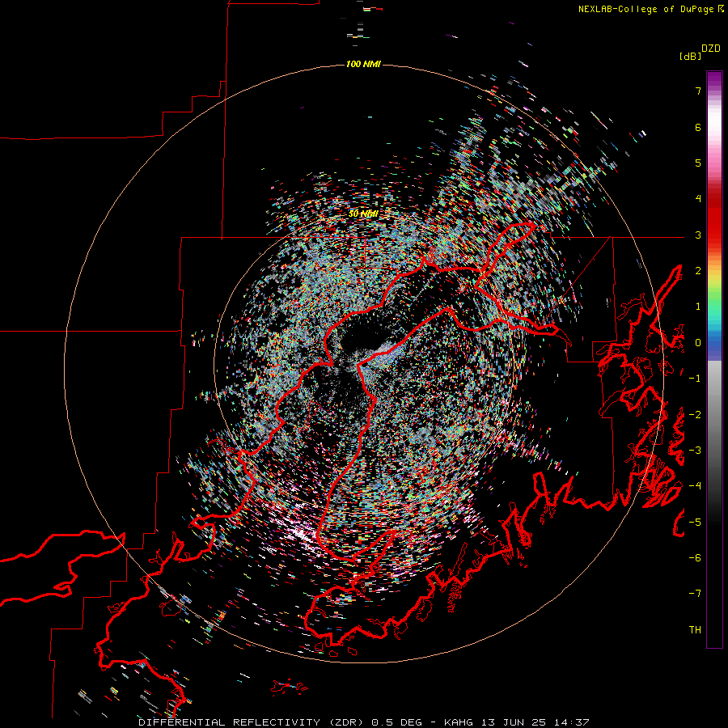Click the -6 value on color scale
728x728 pixels.
pos(695,558)
